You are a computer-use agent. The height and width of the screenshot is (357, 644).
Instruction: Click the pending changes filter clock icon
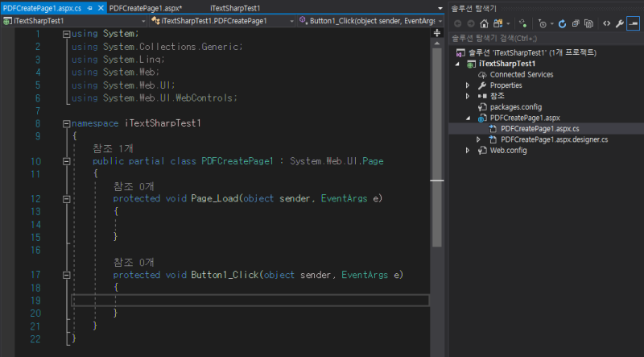pos(544,23)
